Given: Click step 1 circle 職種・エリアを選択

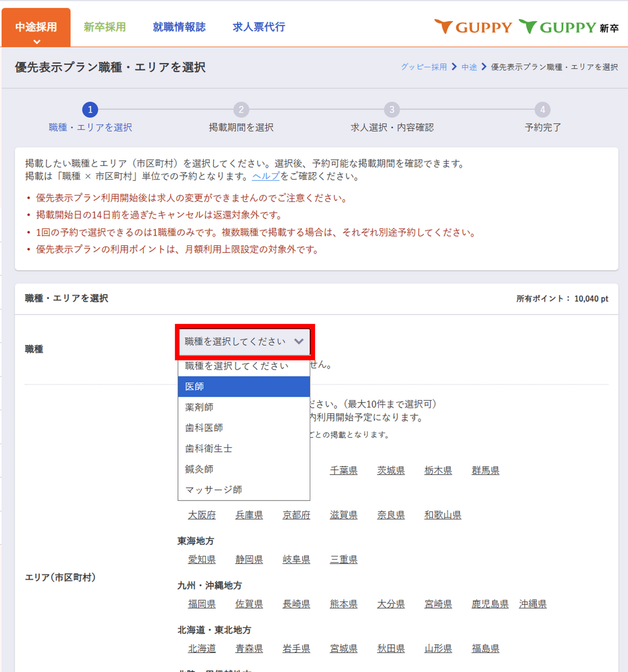Looking at the screenshot, I should (90, 110).
